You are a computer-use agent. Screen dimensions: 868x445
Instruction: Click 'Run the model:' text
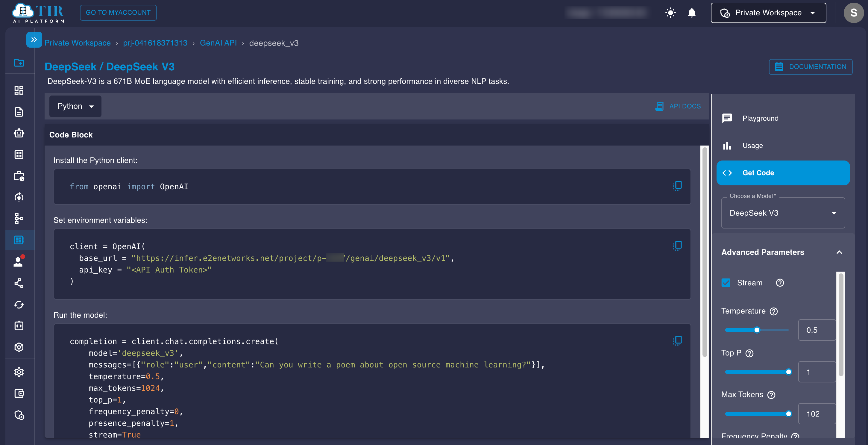(80, 315)
